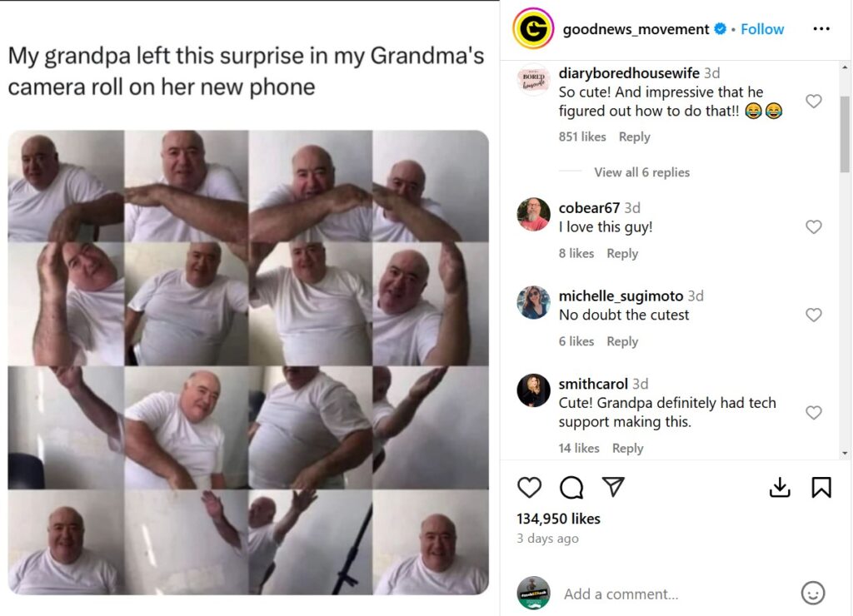The height and width of the screenshot is (616, 853).
Task: Open the comment bubble icon
Action: point(571,487)
